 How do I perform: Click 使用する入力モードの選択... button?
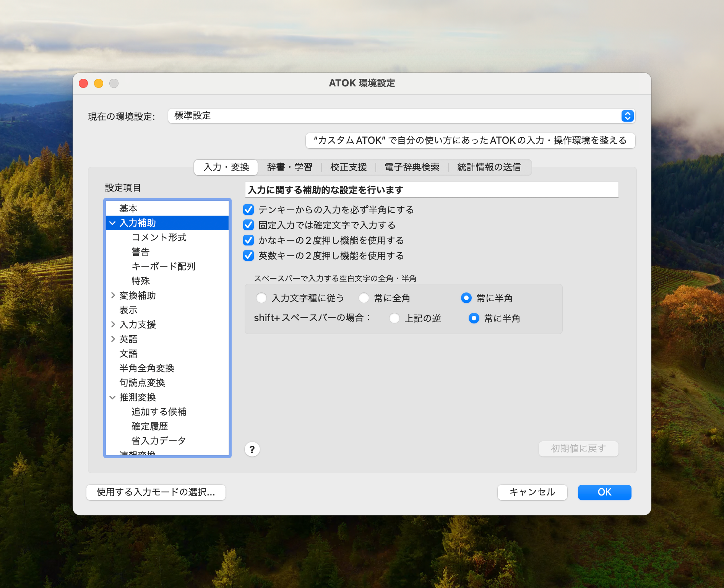pos(156,492)
